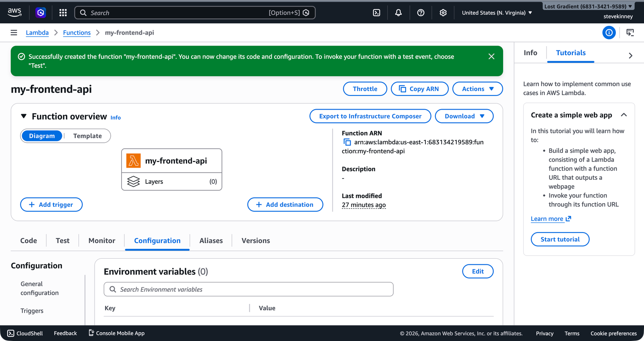
Task: Open the Versions tab
Action: click(x=256, y=241)
